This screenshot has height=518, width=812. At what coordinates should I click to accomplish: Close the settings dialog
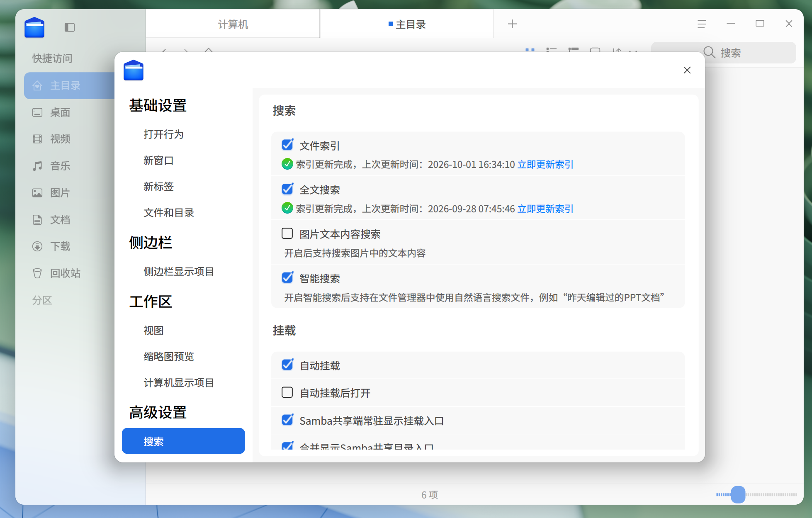click(687, 70)
